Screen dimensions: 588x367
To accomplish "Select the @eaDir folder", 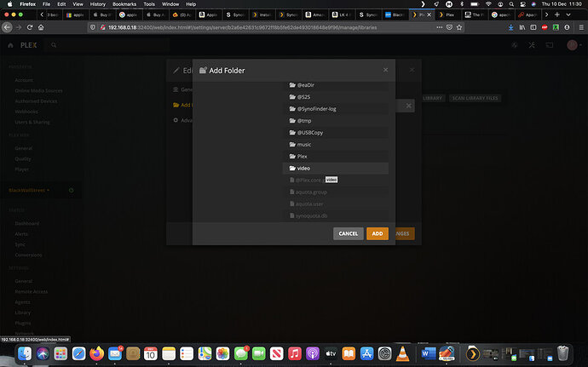I will coord(335,85).
